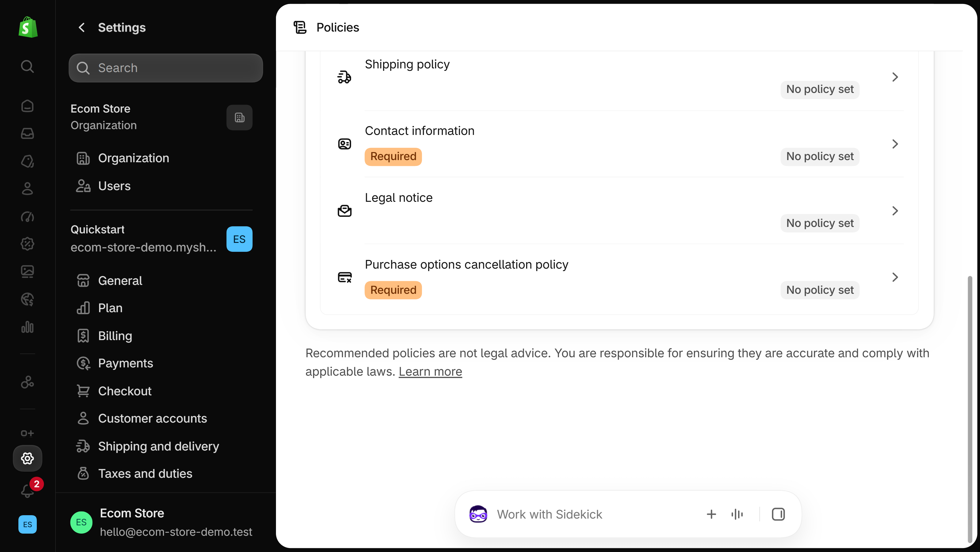Follow the Learn more link
Screen dimensions: 980x552
point(430,372)
